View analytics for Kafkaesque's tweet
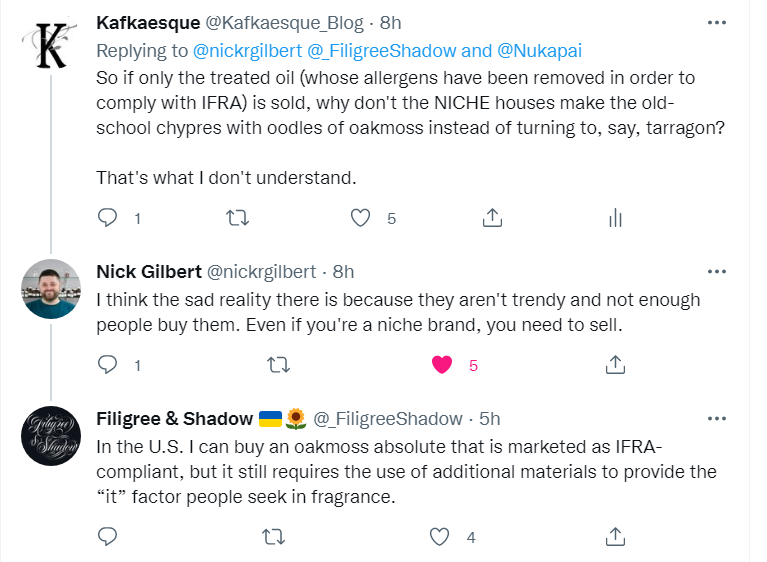The width and height of the screenshot is (767, 562). coord(616,217)
